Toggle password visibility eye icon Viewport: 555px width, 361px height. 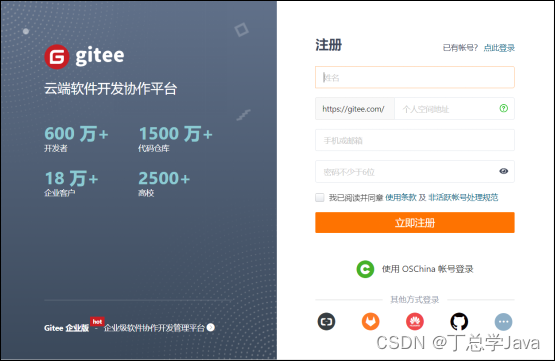(503, 171)
